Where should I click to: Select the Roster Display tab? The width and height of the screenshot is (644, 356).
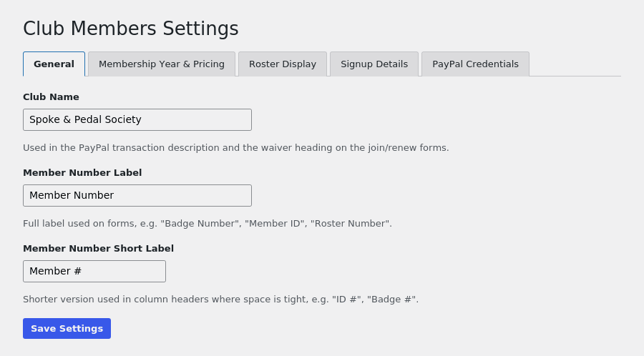click(x=283, y=64)
